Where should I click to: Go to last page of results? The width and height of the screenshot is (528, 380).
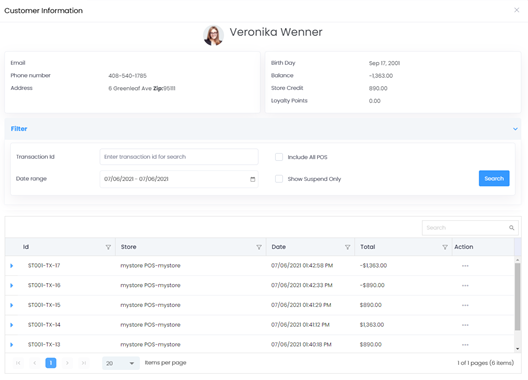coord(84,363)
